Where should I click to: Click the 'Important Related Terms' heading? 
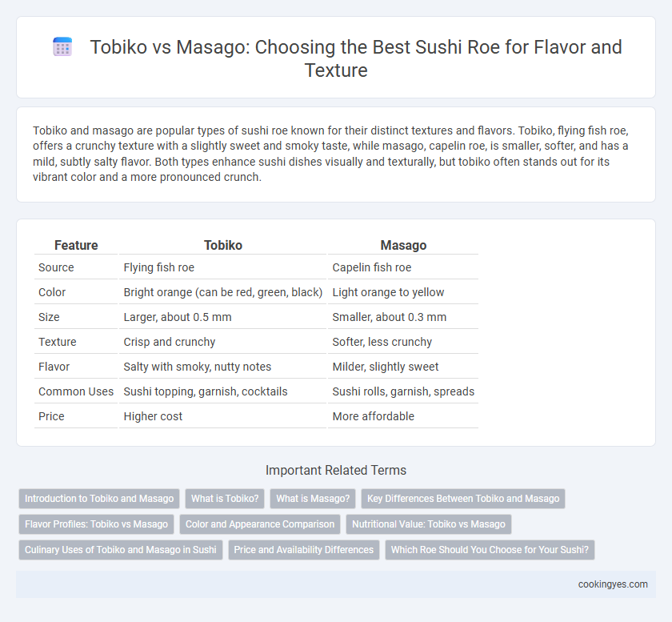click(x=336, y=470)
